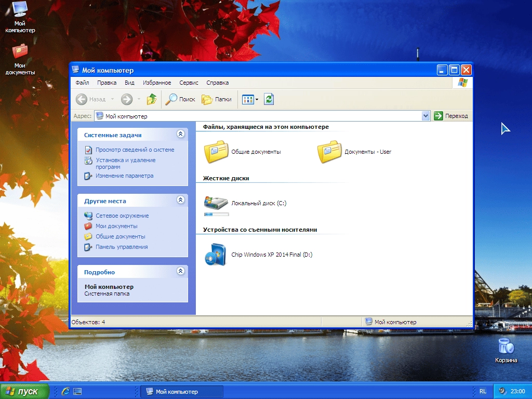The width and height of the screenshot is (532, 399).
Task: Open Search (Поиск) in the toolbar
Action: coord(180,99)
